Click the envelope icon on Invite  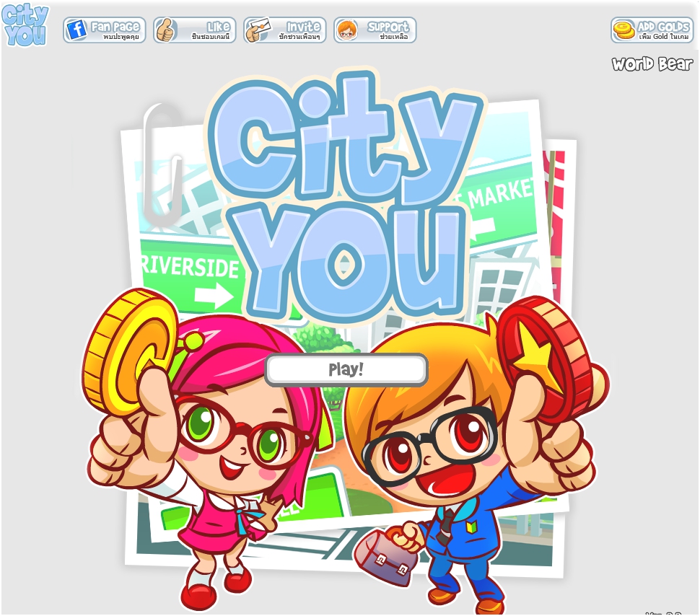[x=258, y=30]
